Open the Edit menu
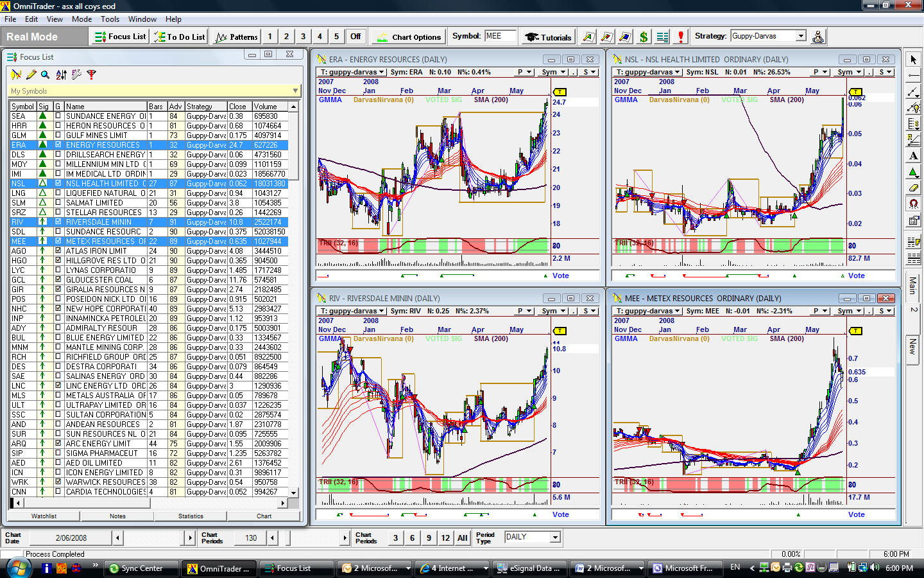Screen dimensions: 924x578 (x=31, y=19)
